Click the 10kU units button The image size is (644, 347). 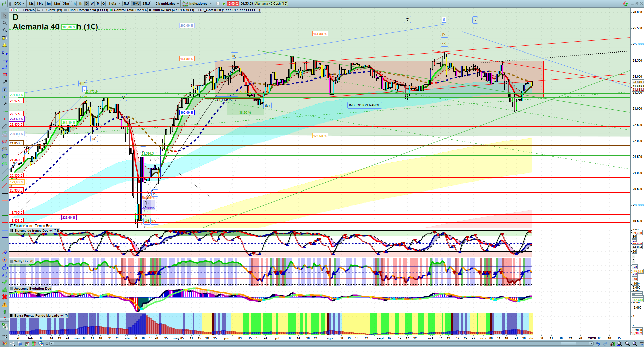(x=136, y=4)
